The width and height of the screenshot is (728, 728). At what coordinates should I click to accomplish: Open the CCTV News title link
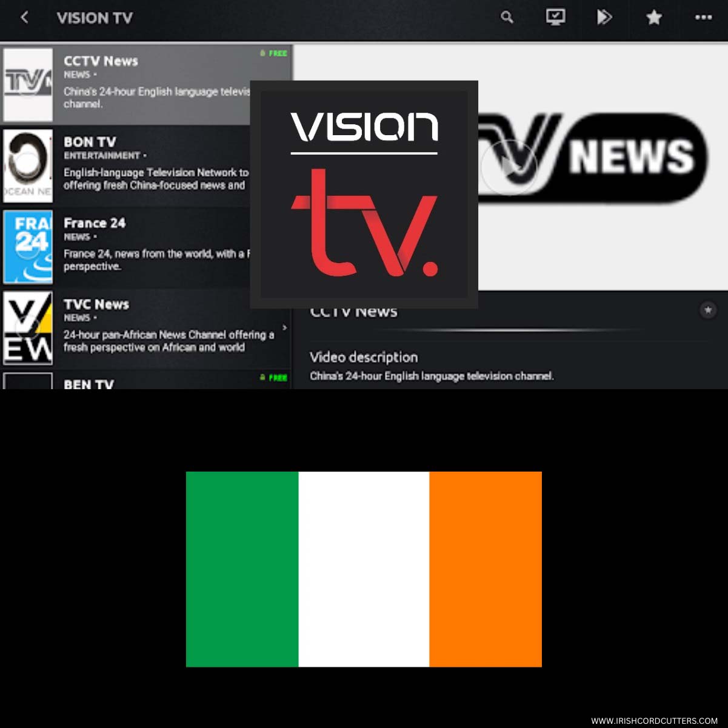[353, 311]
